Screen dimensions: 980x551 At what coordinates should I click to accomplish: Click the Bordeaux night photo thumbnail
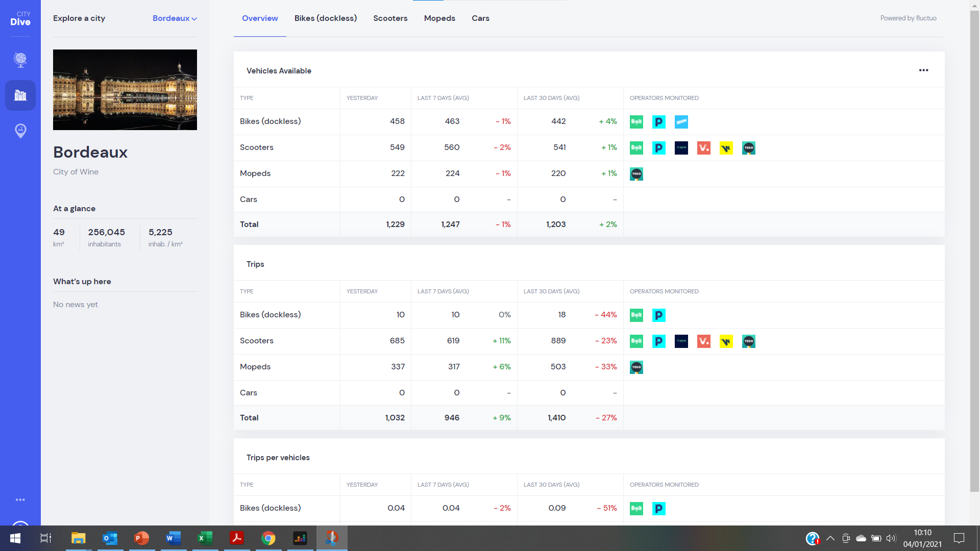(x=125, y=90)
